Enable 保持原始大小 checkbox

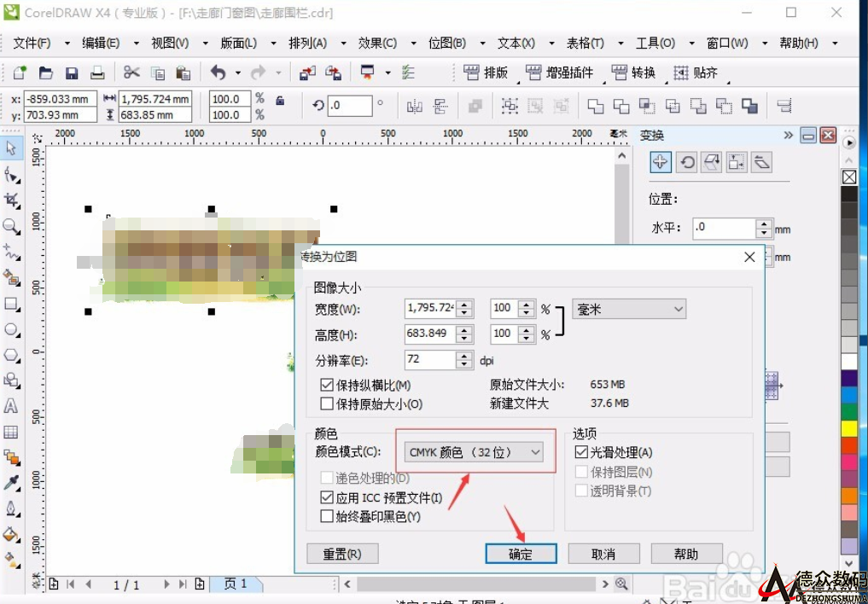click(x=326, y=404)
